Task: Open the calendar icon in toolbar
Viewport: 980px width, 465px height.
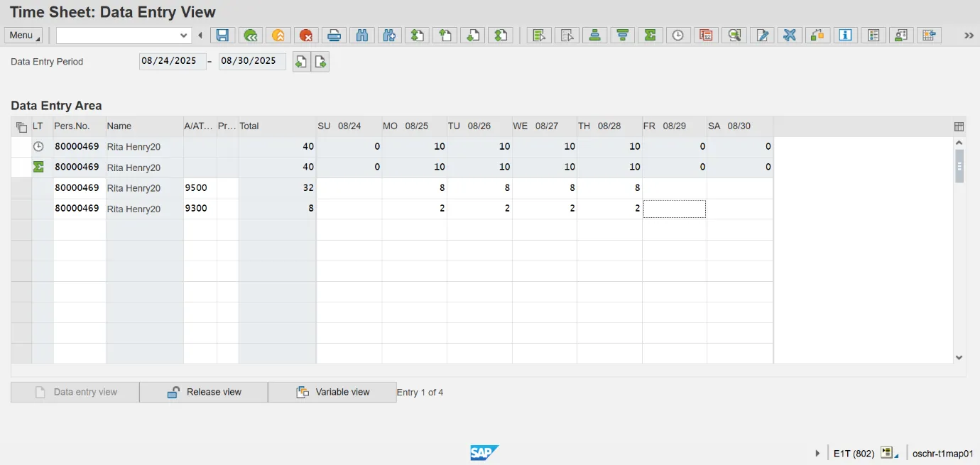Action: pos(706,35)
